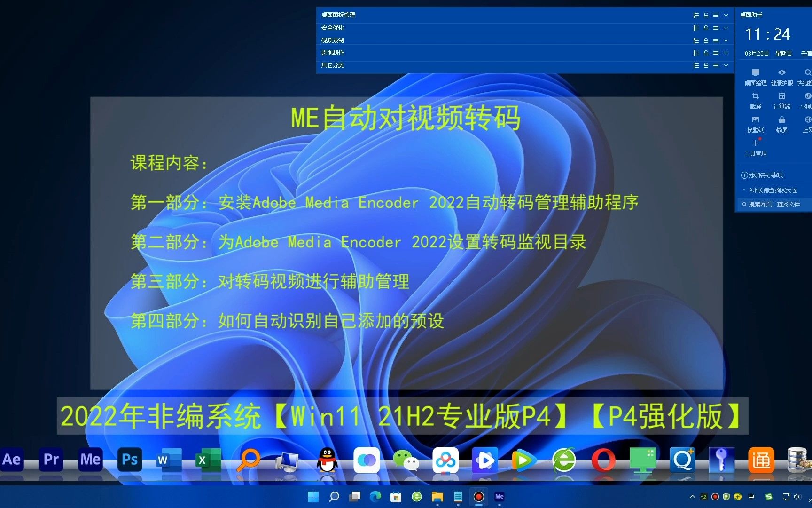812x508 pixels.
Task: Select the 其它分类 group title
Action: (332, 65)
